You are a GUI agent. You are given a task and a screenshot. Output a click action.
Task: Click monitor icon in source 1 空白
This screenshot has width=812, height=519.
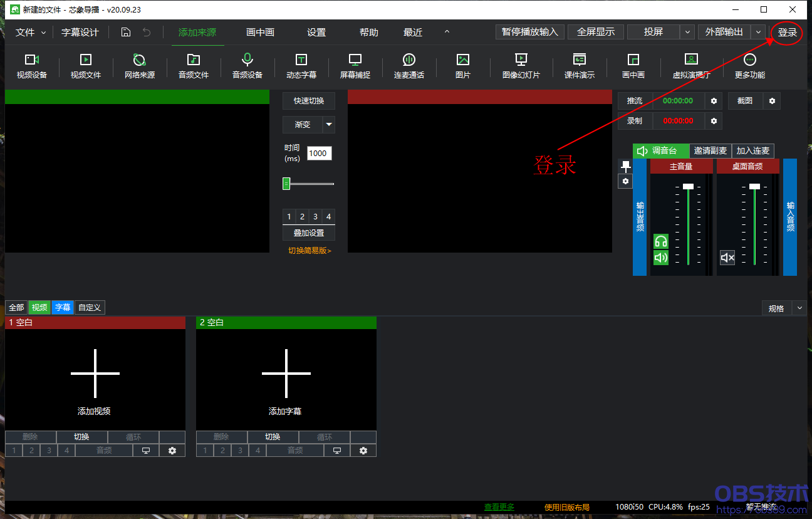tap(146, 450)
